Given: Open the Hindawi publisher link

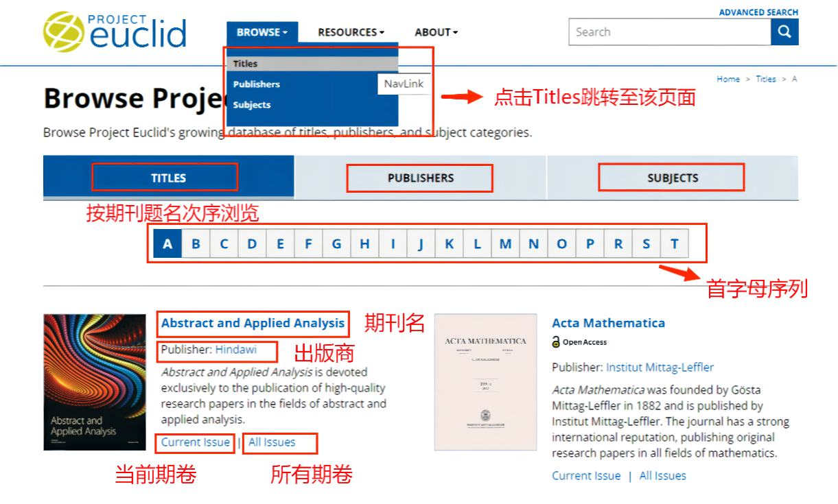Looking at the screenshot, I should pos(236,350).
